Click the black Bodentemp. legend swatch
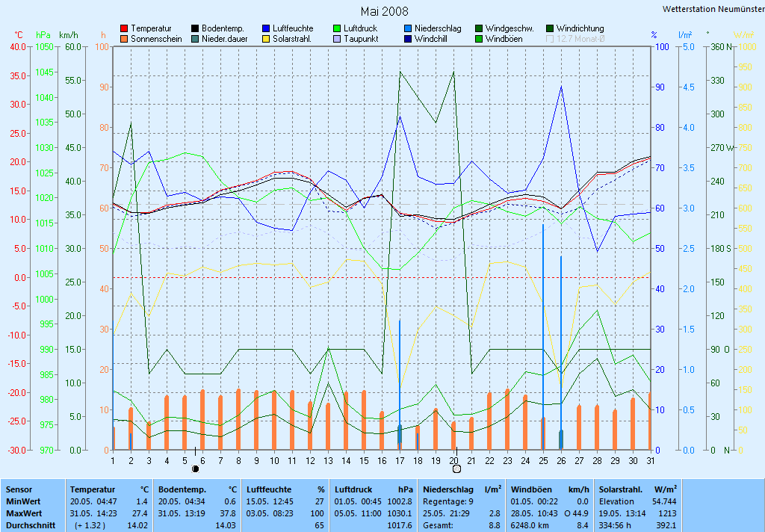This screenshot has width=765, height=532. [x=195, y=29]
